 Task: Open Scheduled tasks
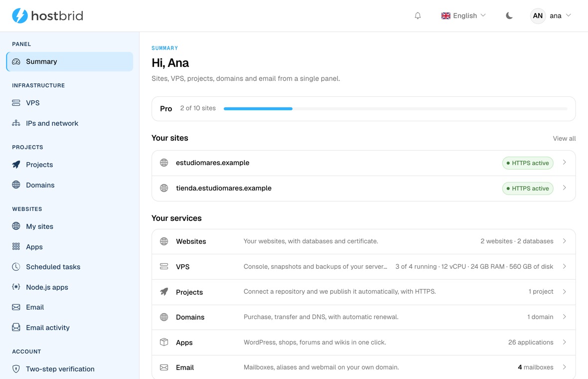pos(70,267)
